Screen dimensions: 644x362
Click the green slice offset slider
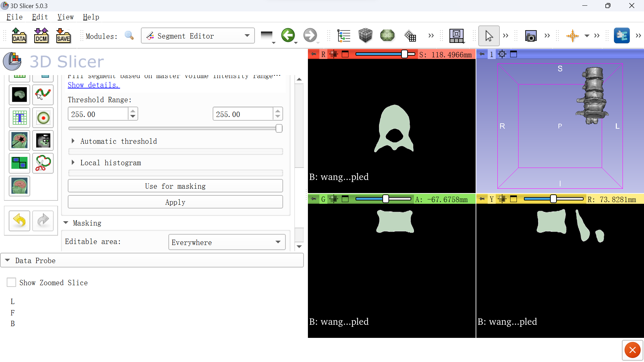[x=383, y=199]
